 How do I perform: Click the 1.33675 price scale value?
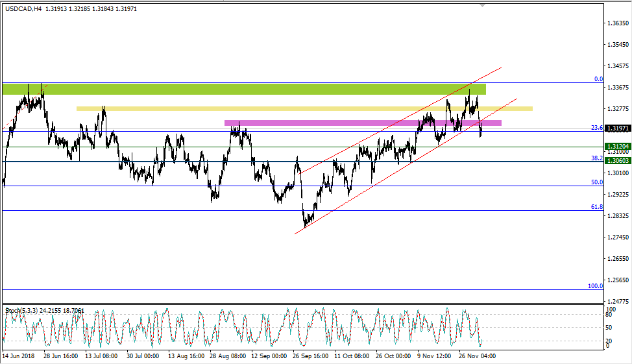(618, 88)
